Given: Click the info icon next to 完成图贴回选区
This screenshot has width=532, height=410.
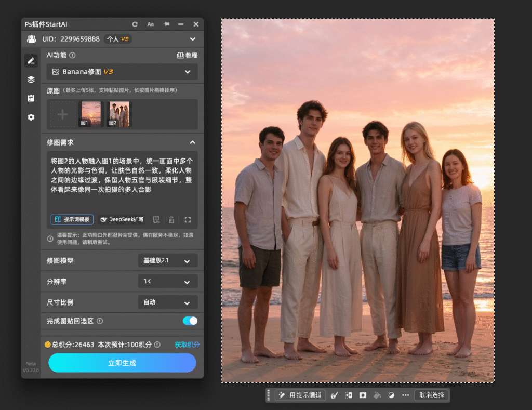Looking at the screenshot, I should pyautogui.click(x=100, y=321).
